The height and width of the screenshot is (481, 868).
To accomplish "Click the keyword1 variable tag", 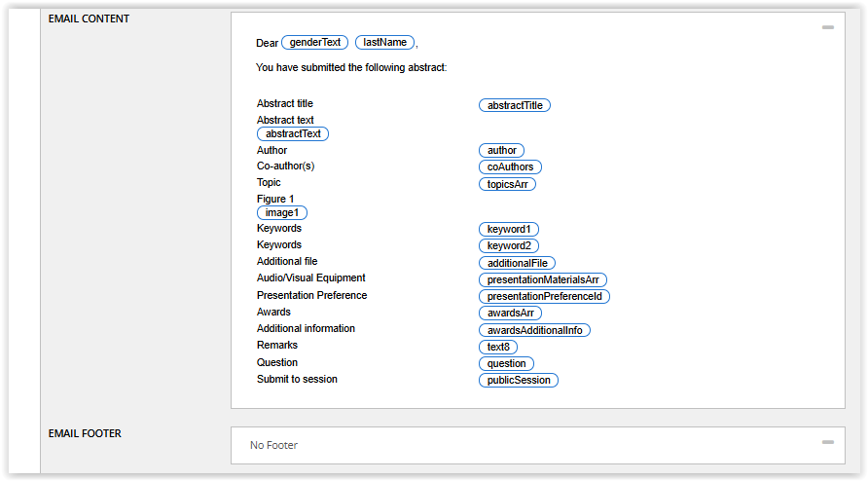I will tap(508, 230).
